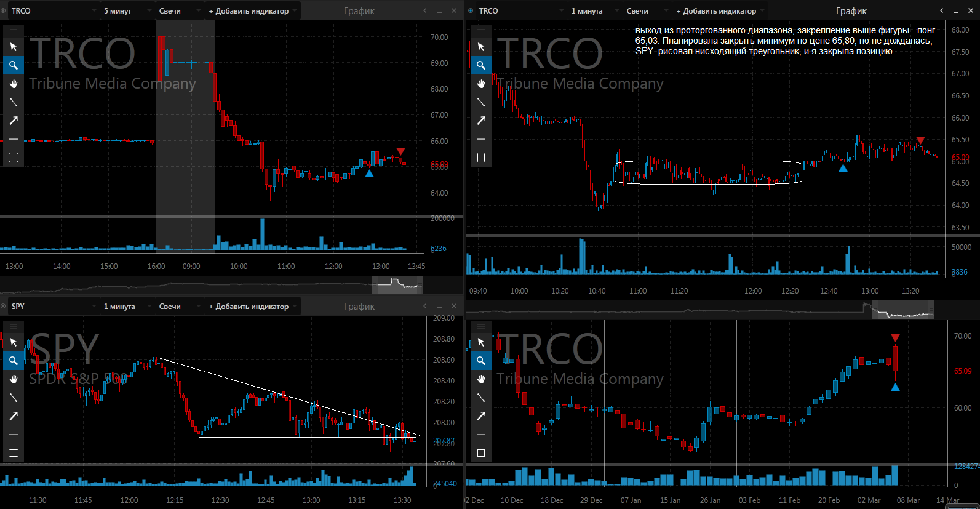Select the rectangle tool in TRCO 1-minute chart
The image size is (980, 509).
coord(481,158)
